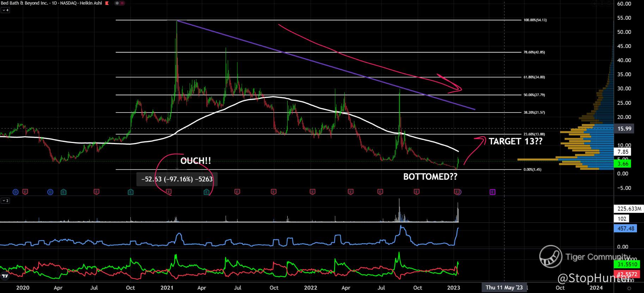Select the 0.00%(1.45) Fibonacci level label

[x=533, y=169]
